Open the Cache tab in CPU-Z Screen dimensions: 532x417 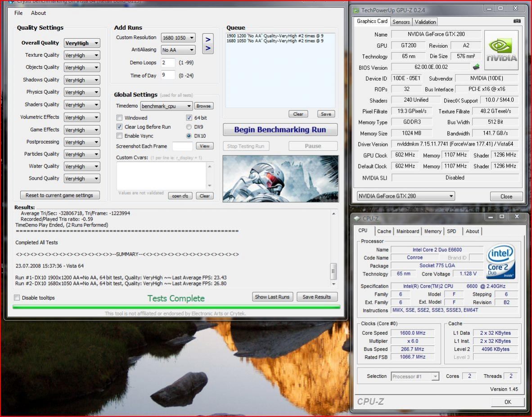pyautogui.click(x=384, y=231)
